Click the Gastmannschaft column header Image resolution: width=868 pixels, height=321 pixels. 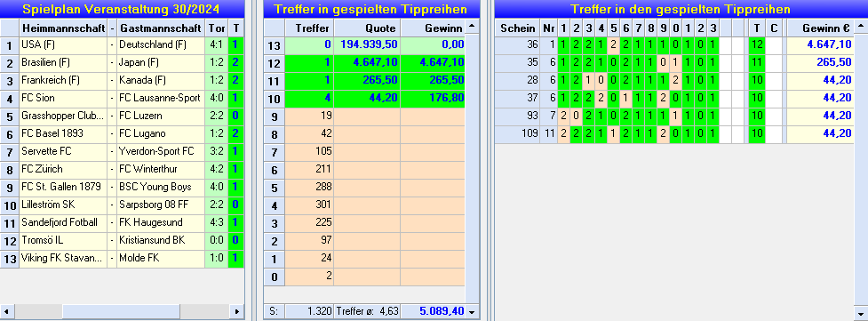[x=161, y=28]
